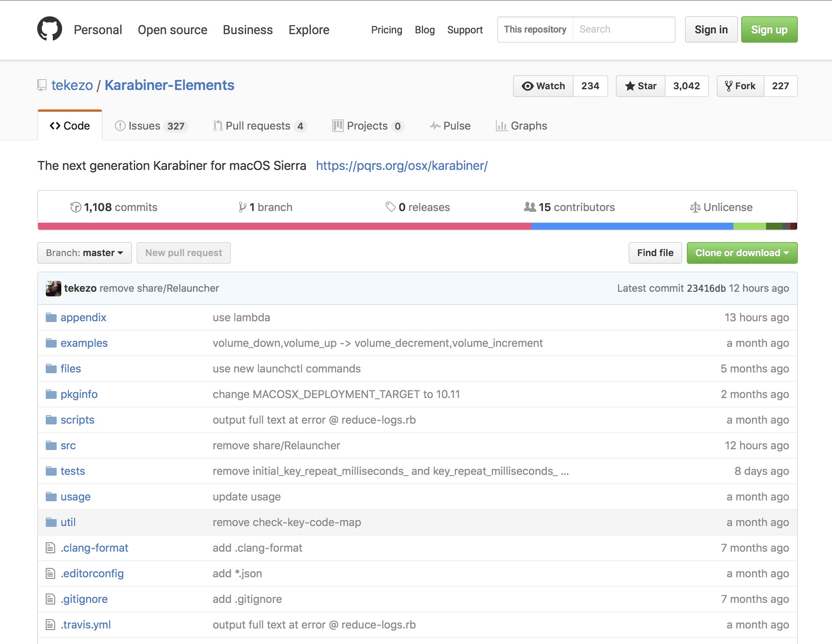Click the blue segment of the language bar
Viewport: 832px width, 644px height.
632,226
